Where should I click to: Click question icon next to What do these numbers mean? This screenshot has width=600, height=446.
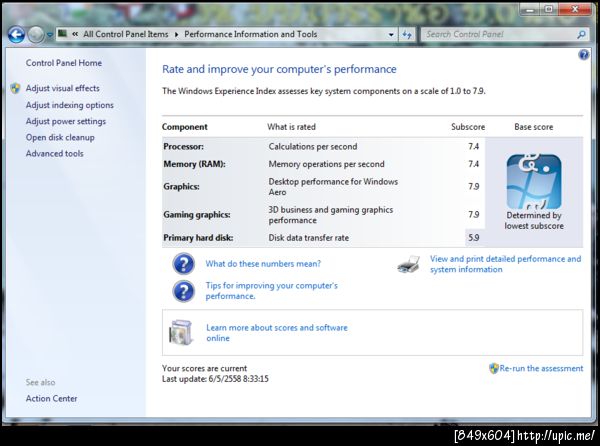(184, 264)
